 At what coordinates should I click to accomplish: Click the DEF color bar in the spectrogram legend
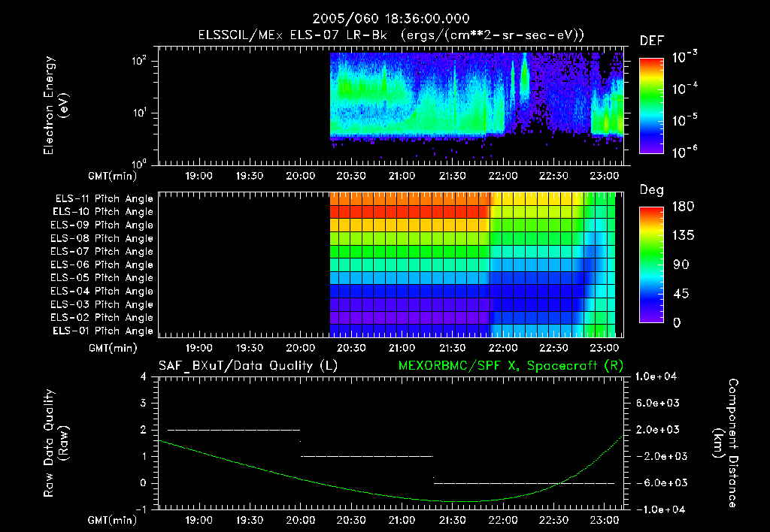pos(652,106)
